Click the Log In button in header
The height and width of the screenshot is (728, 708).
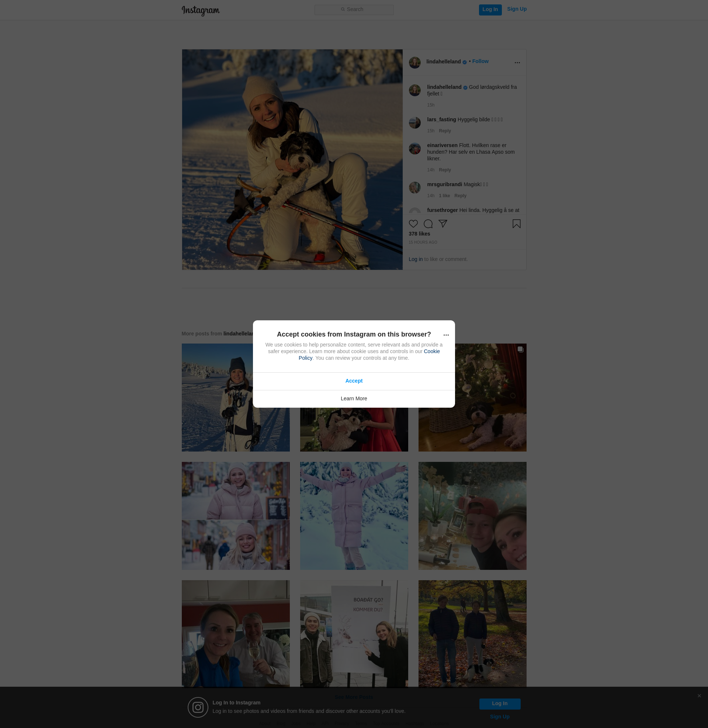[490, 10]
